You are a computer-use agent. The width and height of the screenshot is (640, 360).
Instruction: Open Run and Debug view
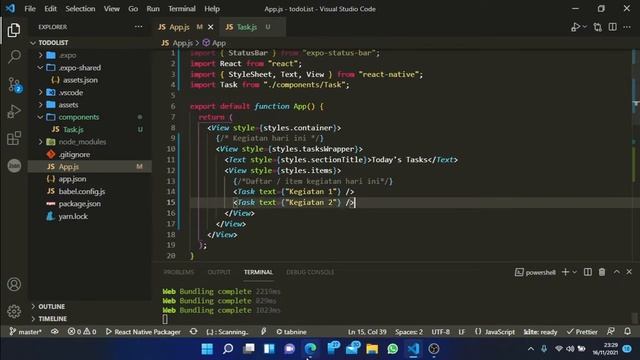pos(14,111)
